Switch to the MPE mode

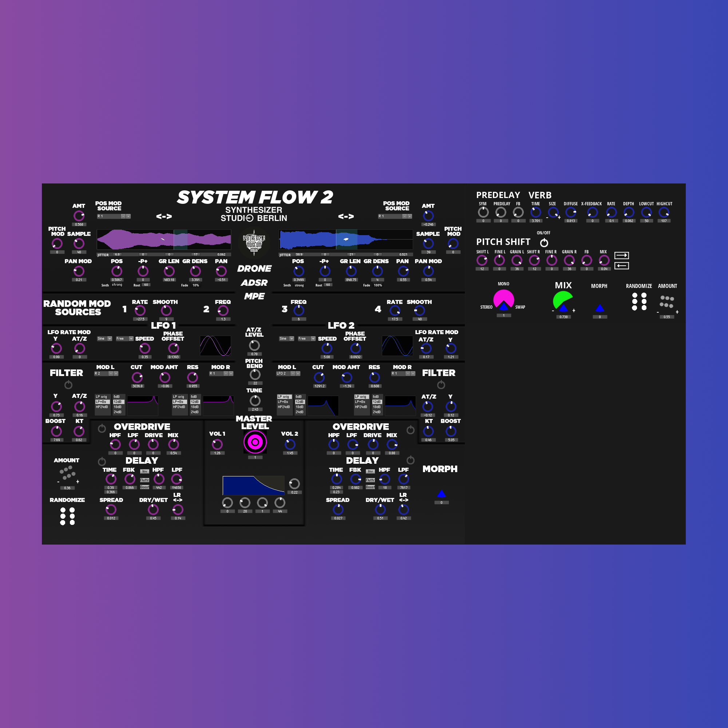[255, 297]
